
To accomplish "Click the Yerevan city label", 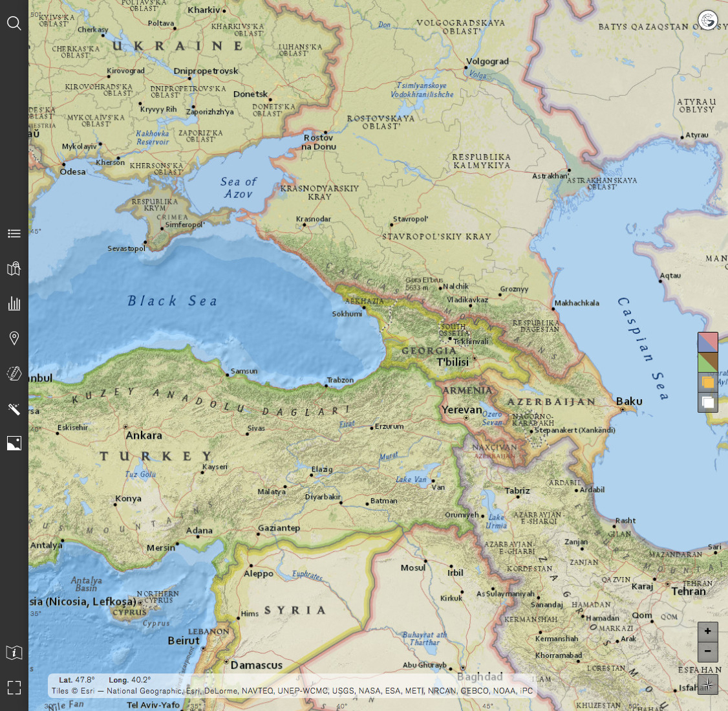I will coord(462,410).
